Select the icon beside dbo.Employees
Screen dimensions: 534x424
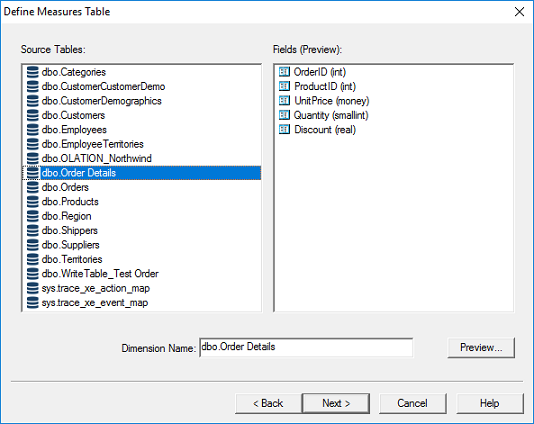[x=32, y=130]
